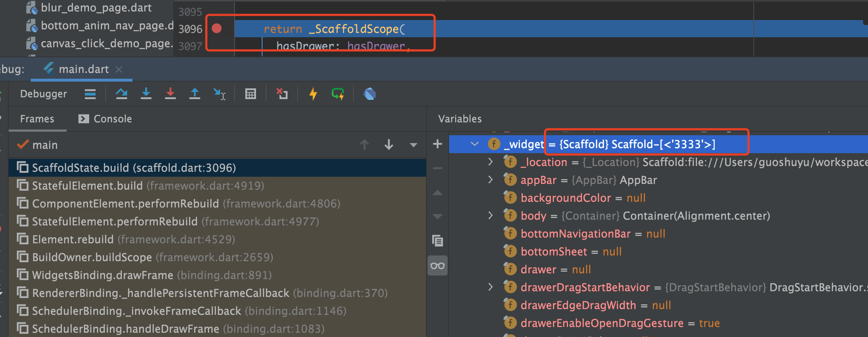This screenshot has width=868, height=337.
Task: Open the main isolate dropdown arrow
Action: pos(414,145)
